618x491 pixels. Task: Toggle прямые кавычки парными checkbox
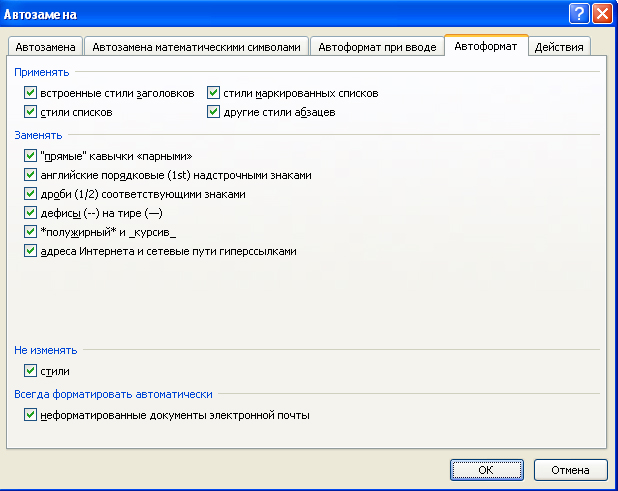click(x=29, y=156)
